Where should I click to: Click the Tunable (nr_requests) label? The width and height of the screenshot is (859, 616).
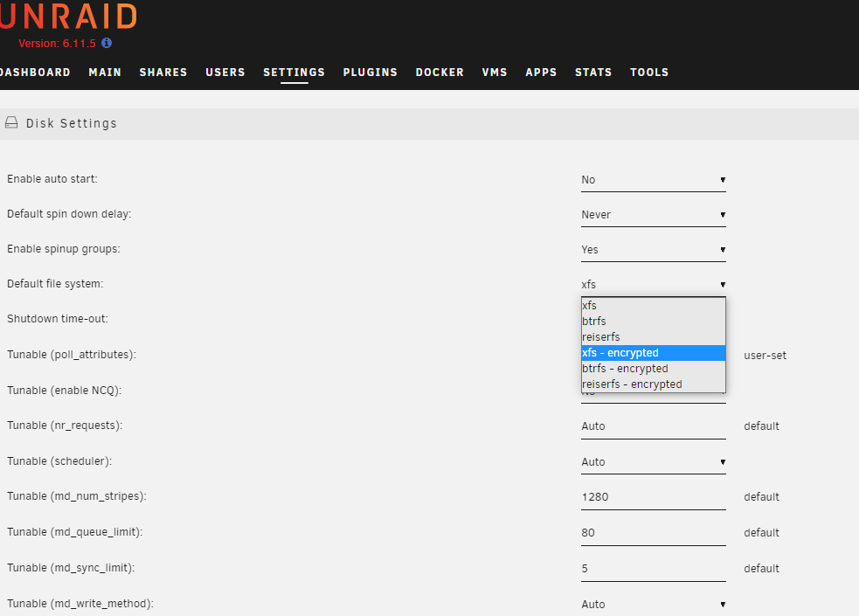coord(65,426)
